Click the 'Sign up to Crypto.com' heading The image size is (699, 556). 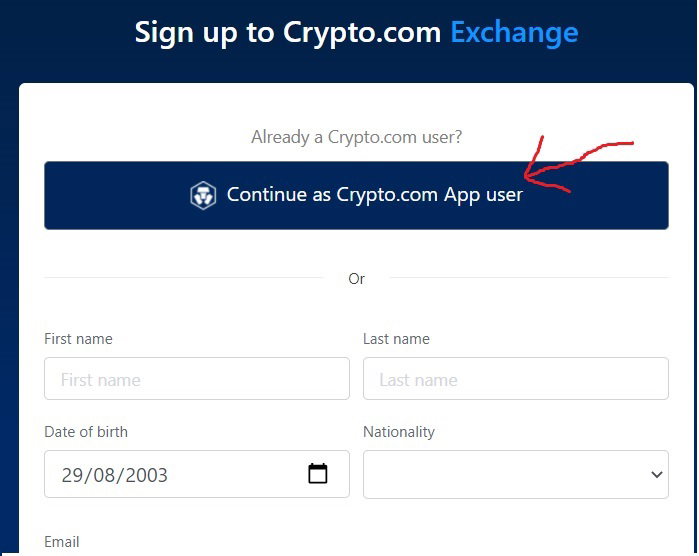288,33
